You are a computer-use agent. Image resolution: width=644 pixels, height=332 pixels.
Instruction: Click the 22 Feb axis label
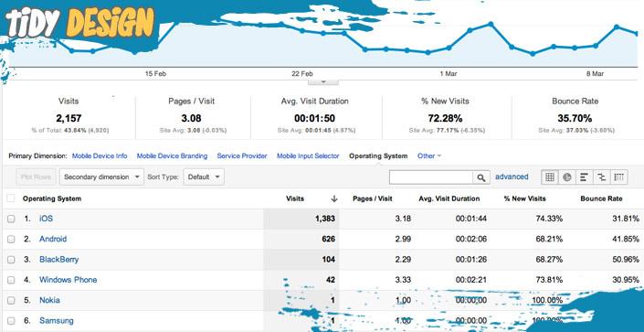coord(302,74)
